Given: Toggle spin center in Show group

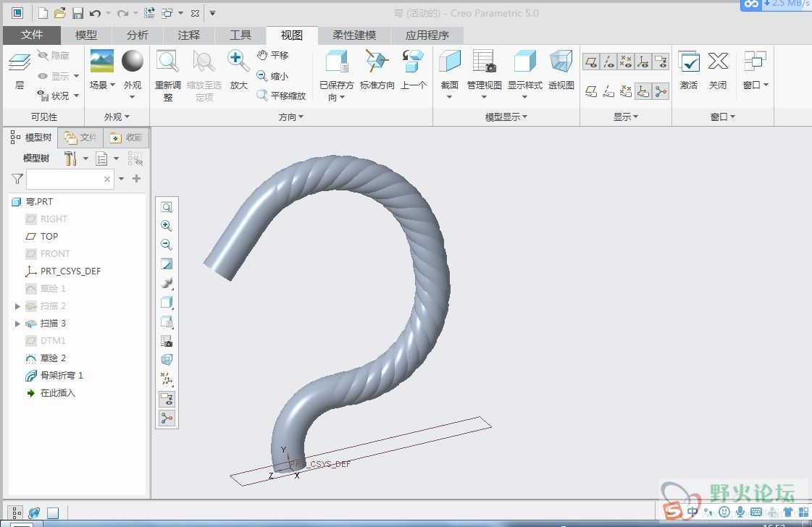Looking at the screenshot, I should click(x=661, y=92).
